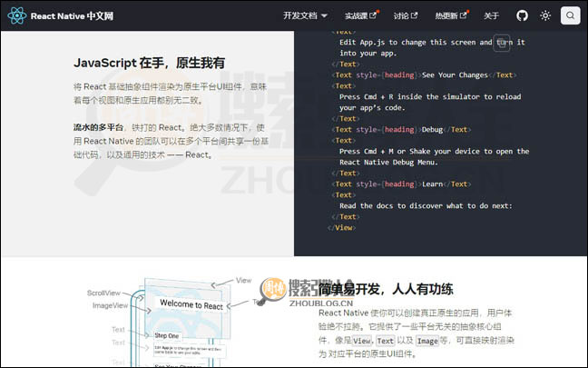This screenshot has width=588, height=368.
Task: Click the Learn heading code line
Action: coord(401,184)
